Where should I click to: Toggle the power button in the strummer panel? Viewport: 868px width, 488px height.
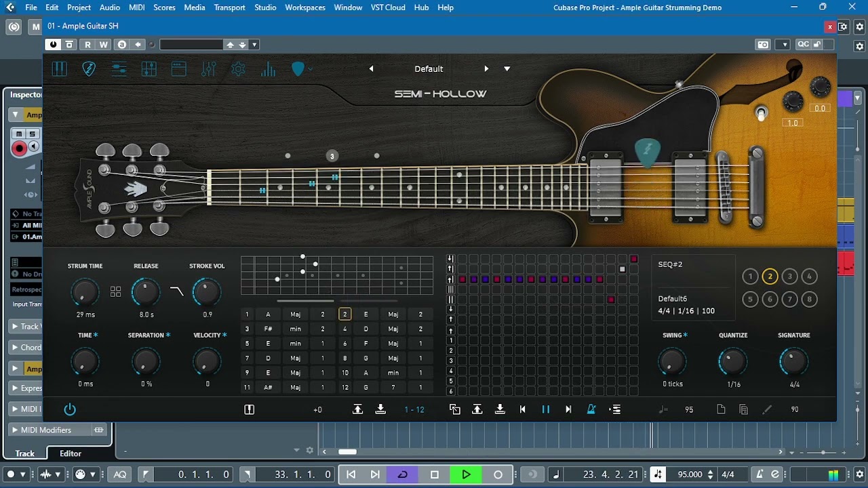coord(70,409)
